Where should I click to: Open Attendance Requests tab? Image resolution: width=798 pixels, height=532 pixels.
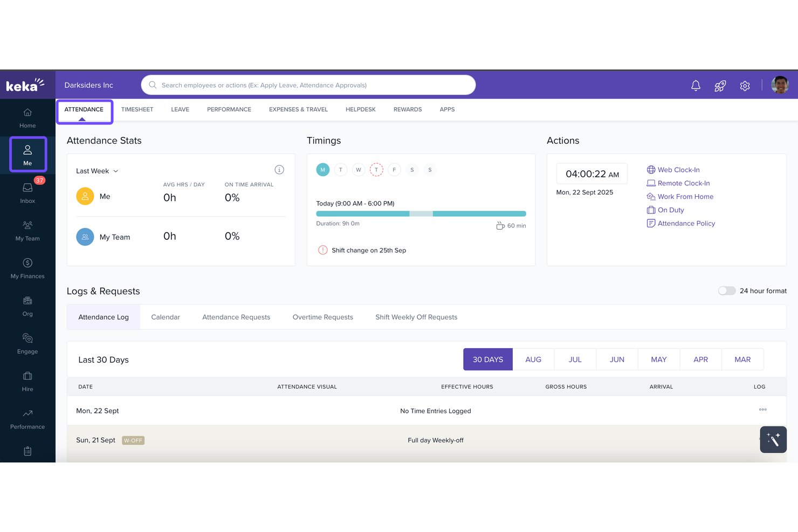[x=236, y=317]
